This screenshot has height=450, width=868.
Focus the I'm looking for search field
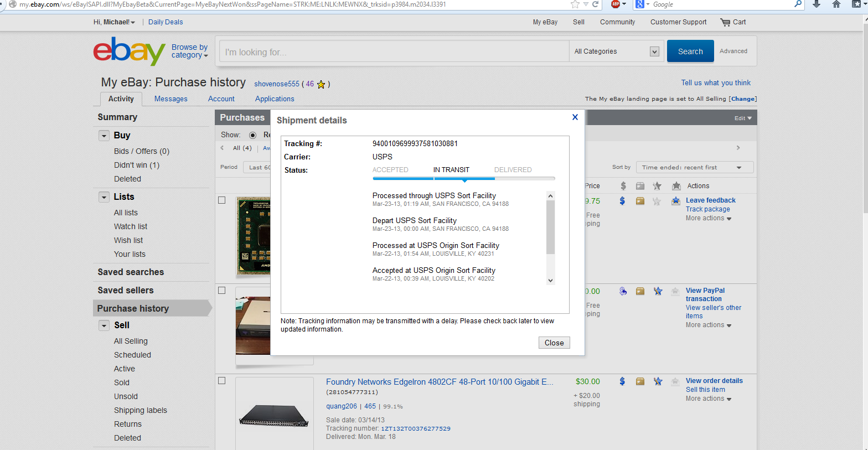pos(394,51)
